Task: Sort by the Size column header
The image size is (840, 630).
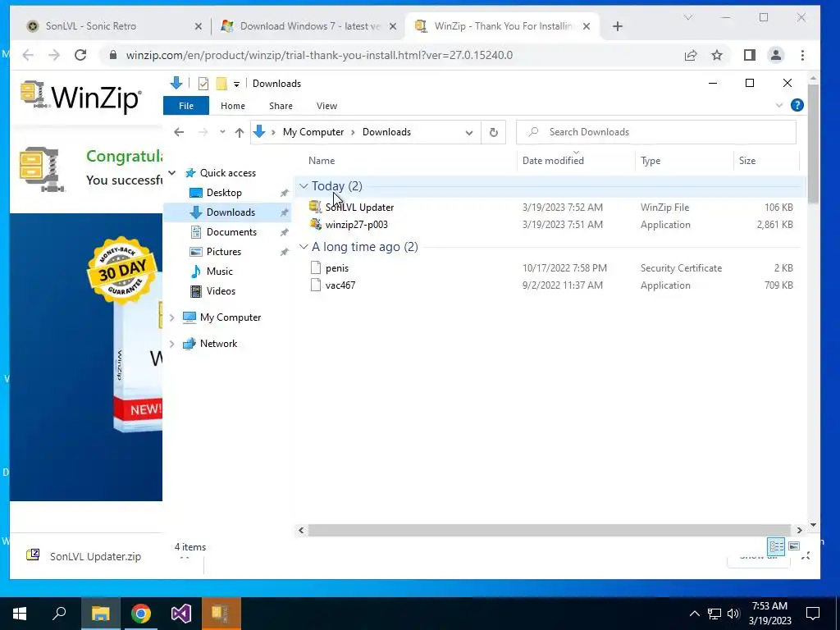Action: [746, 161]
